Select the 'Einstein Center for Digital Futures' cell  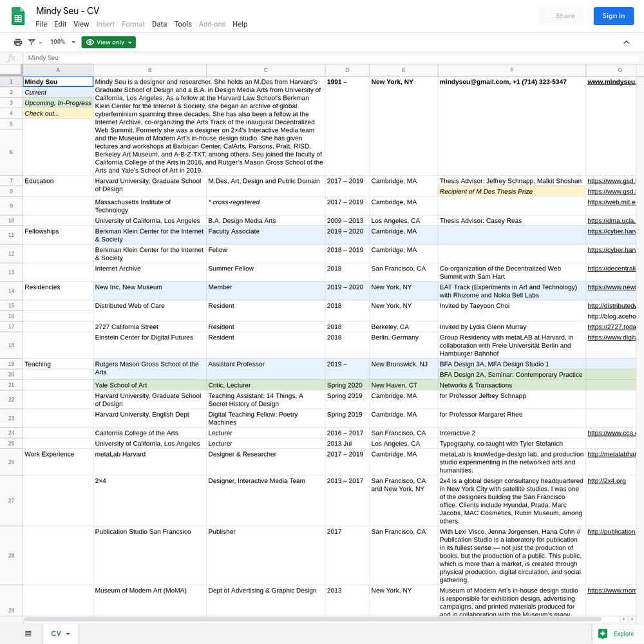[x=150, y=345]
